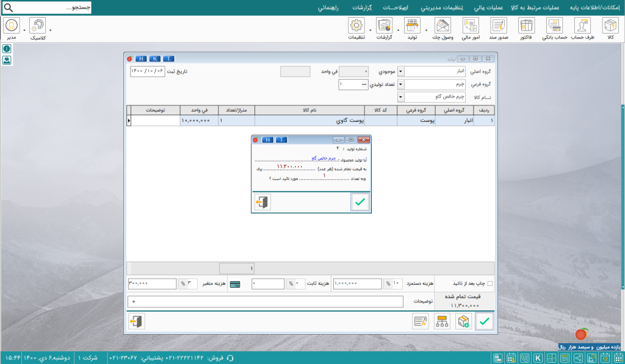The image size is (625, 364).
Task: Open the کالا (goods) toolbar icon
Action: click(x=610, y=26)
